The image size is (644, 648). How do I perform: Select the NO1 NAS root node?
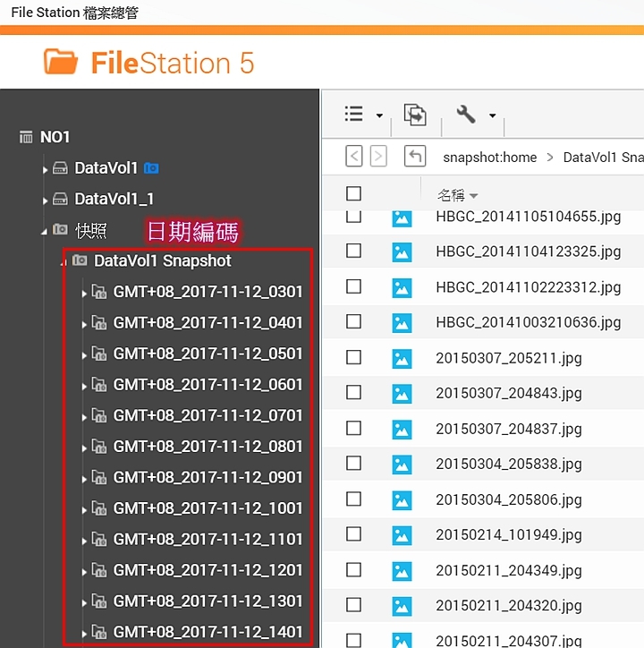[55, 137]
